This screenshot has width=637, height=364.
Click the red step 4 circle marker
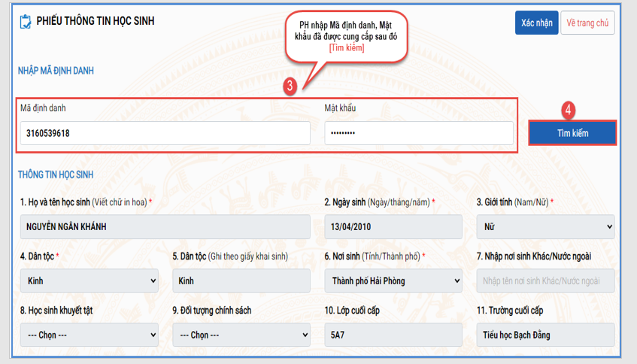click(x=569, y=109)
